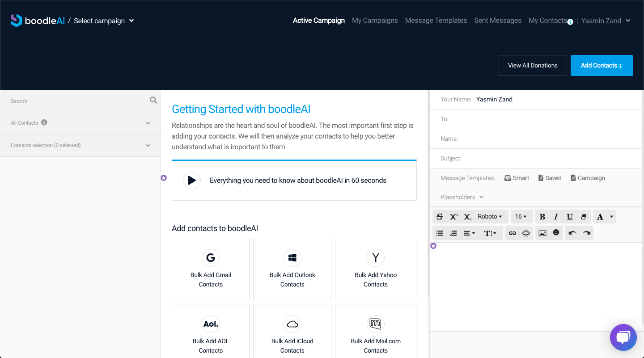The width and height of the screenshot is (644, 358).
Task: Click the Subject field
Action: click(536, 158)
